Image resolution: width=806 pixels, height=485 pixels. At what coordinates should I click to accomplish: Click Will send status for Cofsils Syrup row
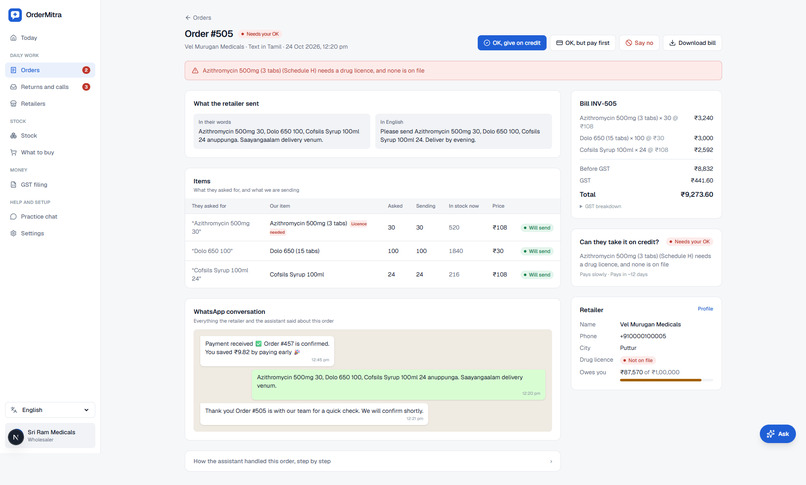(537, 275)
